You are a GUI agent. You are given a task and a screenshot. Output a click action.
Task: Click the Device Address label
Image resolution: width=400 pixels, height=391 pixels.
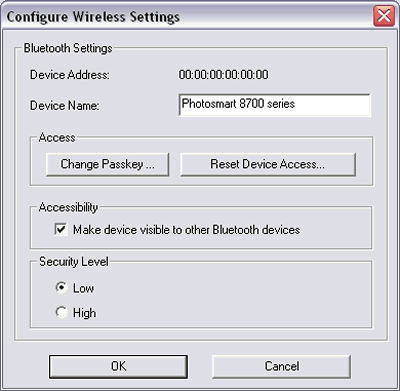tap(70, 75)
